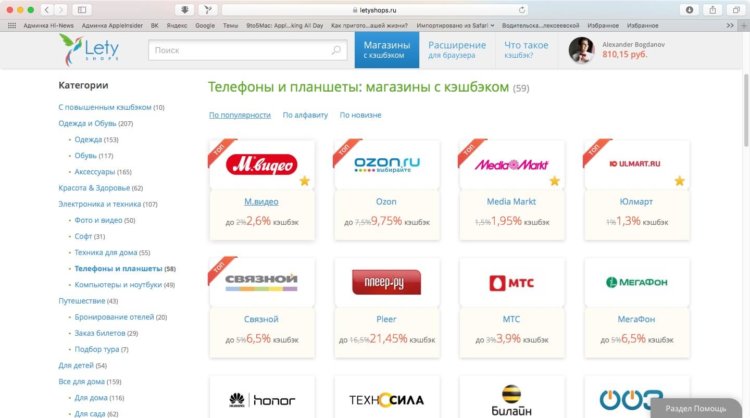750x418 pixels.
Task: Focus the 'Поиск' search field
Action: coord(247,50)
